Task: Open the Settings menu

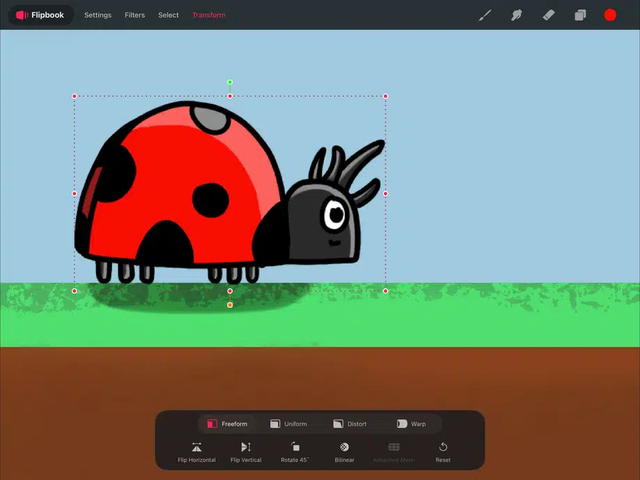Action: coord(98,15)
